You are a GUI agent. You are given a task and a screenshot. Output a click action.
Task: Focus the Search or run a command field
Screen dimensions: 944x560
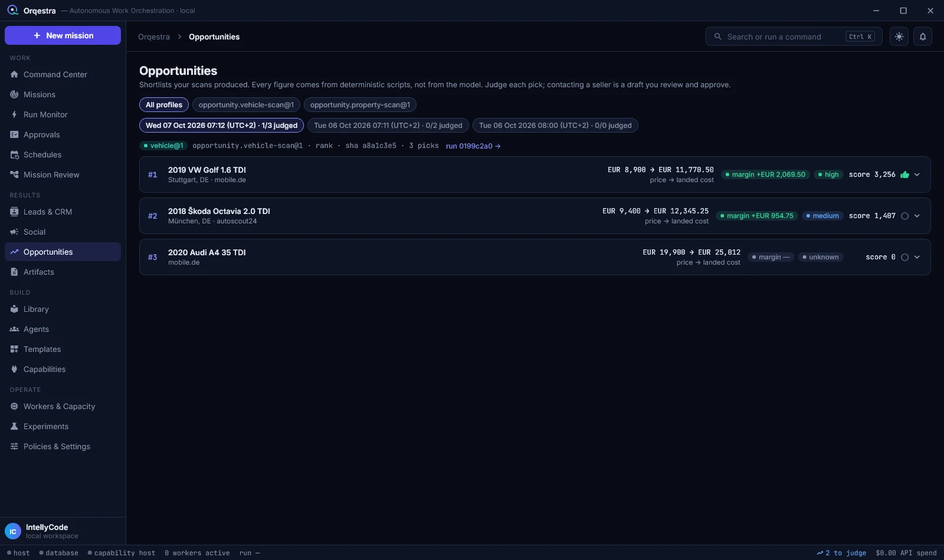click(794, 37)
